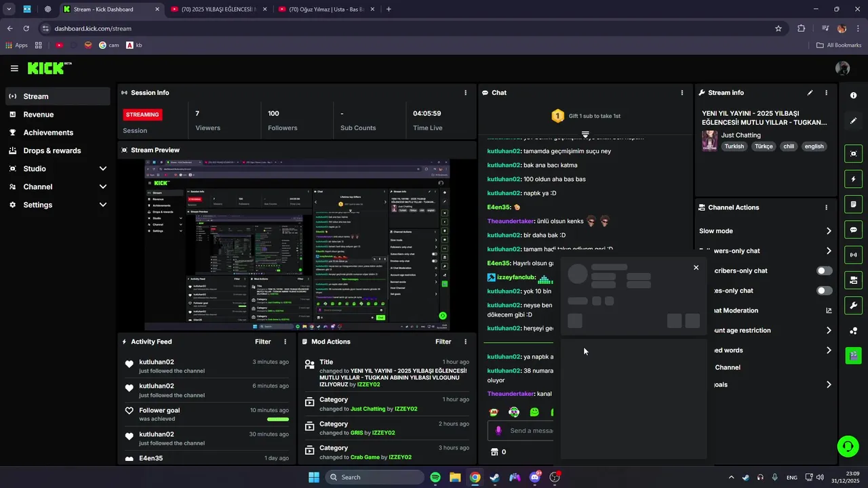
Task: Open the hamburger menu next to KICK logo
Action: coord(14,68)
